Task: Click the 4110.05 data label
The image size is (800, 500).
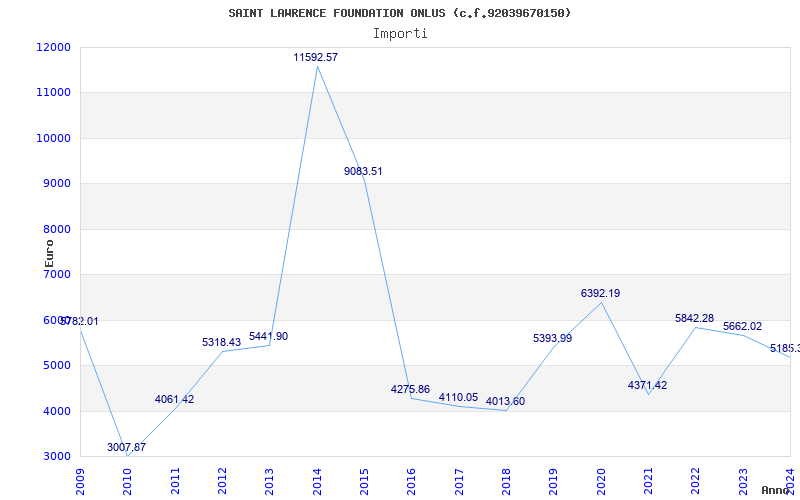Action: point(458,397)
